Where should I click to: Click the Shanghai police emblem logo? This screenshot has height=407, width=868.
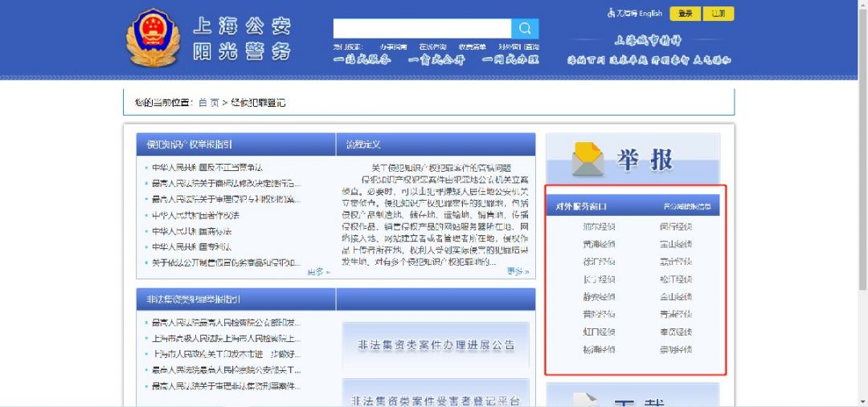coord(154,39)
